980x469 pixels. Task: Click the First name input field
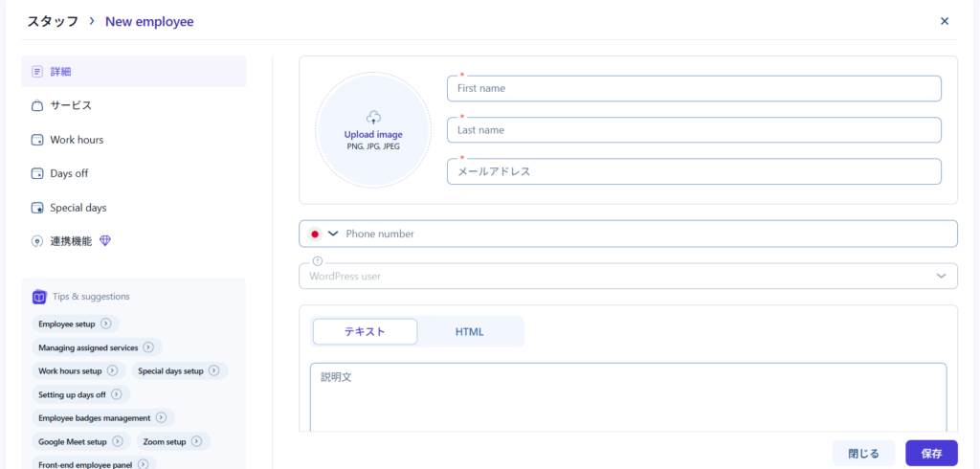(x=694, y=88)
